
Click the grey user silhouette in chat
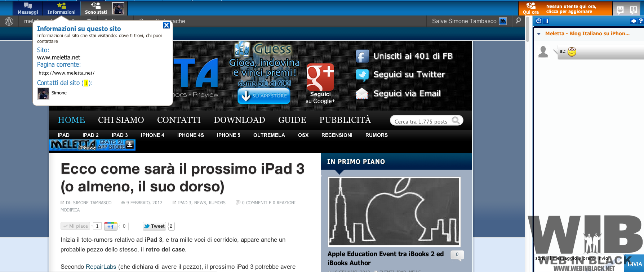coord(543,52)
